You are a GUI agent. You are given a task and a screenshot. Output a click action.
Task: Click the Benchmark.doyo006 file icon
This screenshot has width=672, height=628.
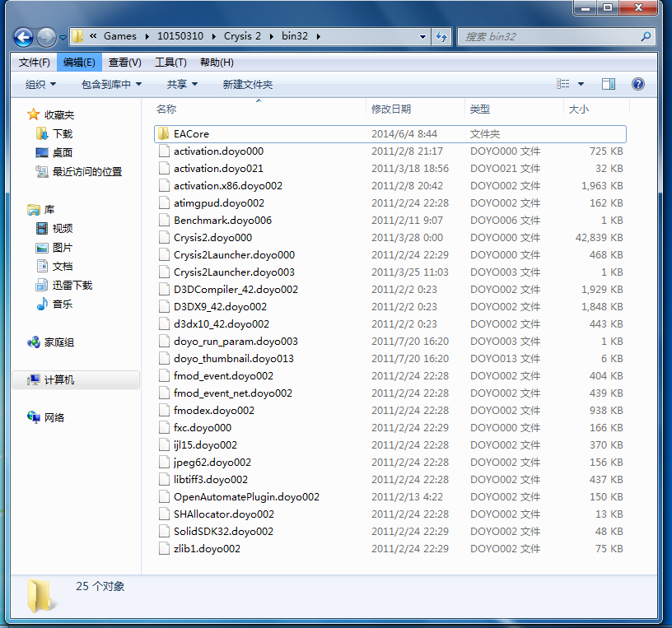coord(164,221)
